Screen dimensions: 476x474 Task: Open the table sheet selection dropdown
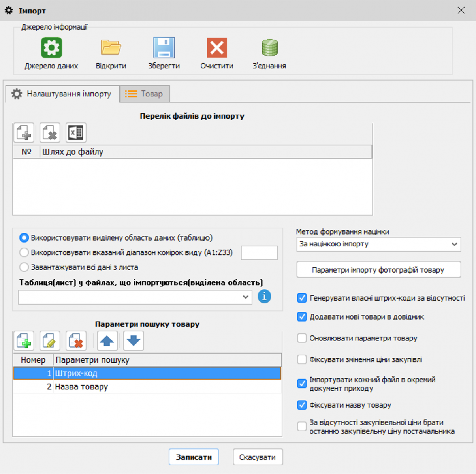click(245, 297)
